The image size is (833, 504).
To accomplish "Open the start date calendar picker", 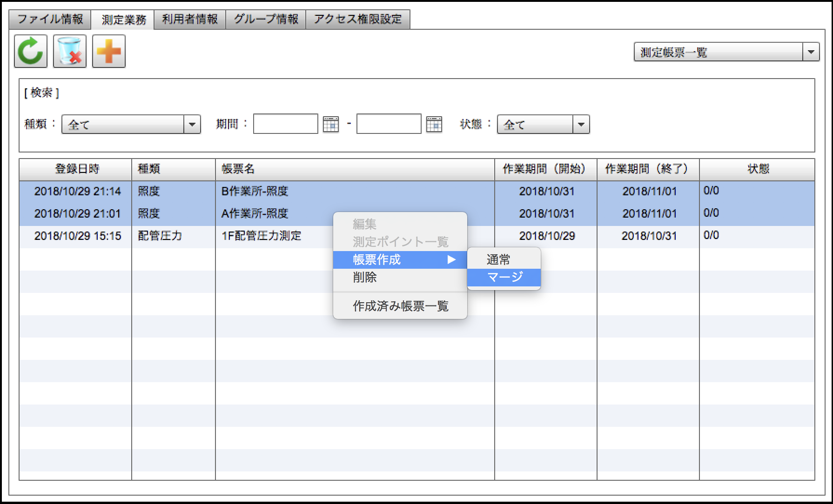I will pyautogui.click(x=331, y=125).
